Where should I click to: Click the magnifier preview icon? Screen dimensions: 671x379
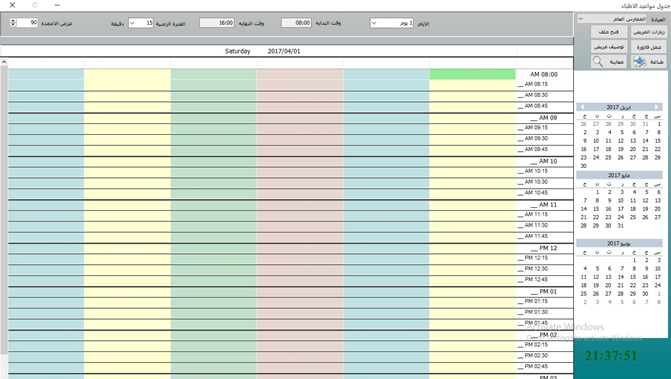click(598, 62)
